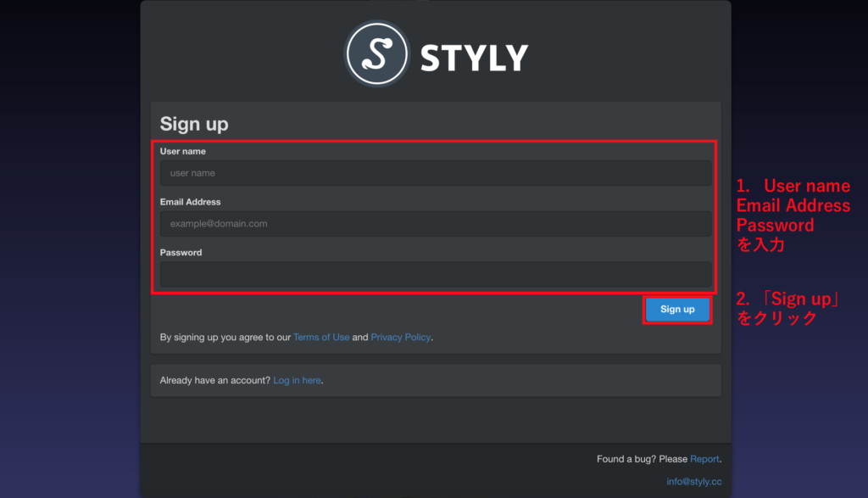Click the "Password" field label
The width and height of the screenshot is (868, 498).
point(181,252)
